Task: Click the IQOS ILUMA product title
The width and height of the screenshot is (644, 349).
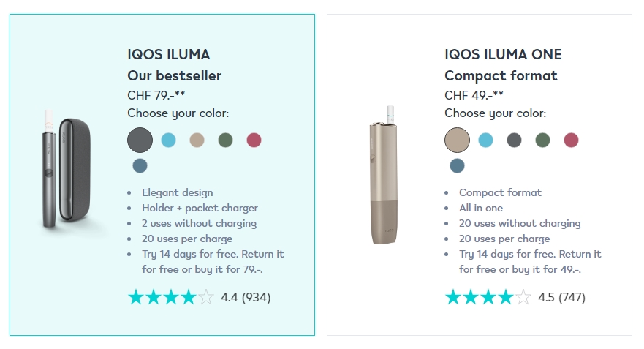Action: pyautogui.click(x=168, y=54)
